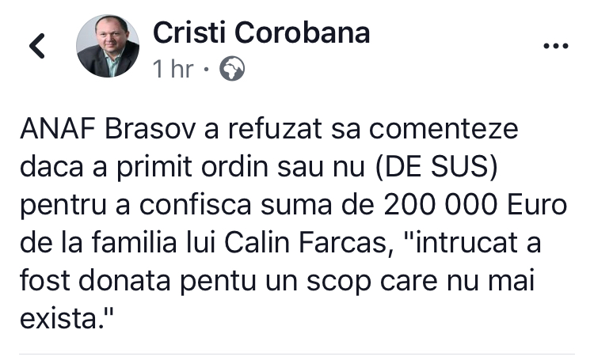The width and height of the screenshot is (594, 364).
Task: Go back using the left chevron arrow
Action: (37, 46)
